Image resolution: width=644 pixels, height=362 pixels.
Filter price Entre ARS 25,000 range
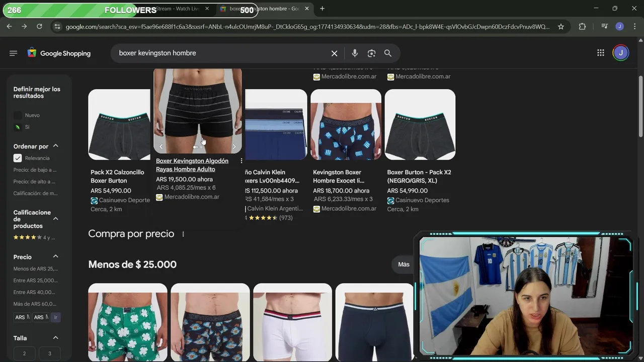[36, 281]
